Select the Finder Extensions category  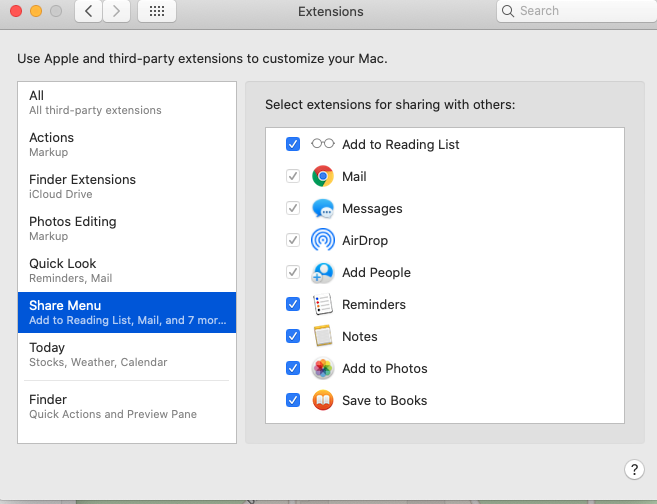point(127,186)
